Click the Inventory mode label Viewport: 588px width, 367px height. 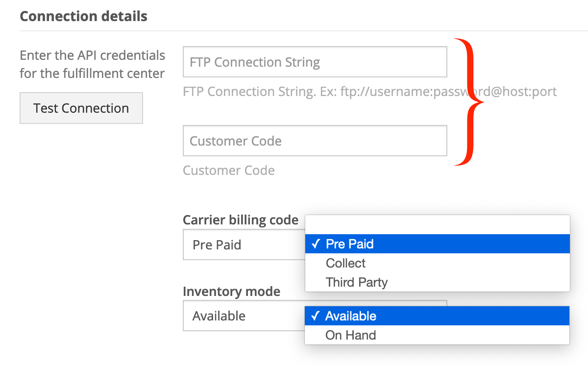[231, 292]
